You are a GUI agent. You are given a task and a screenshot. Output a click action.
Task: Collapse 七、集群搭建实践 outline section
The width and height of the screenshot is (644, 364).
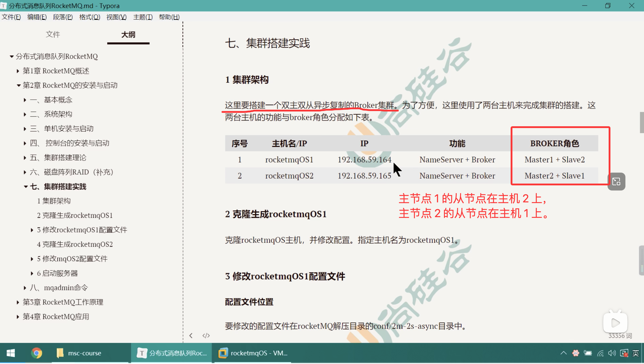click(26, 187)
